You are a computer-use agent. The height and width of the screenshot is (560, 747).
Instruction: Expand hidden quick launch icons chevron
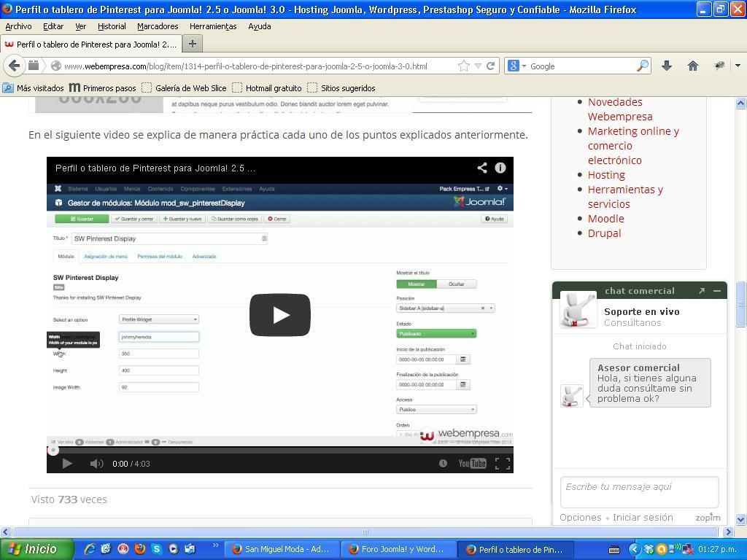tap(216, 545)
